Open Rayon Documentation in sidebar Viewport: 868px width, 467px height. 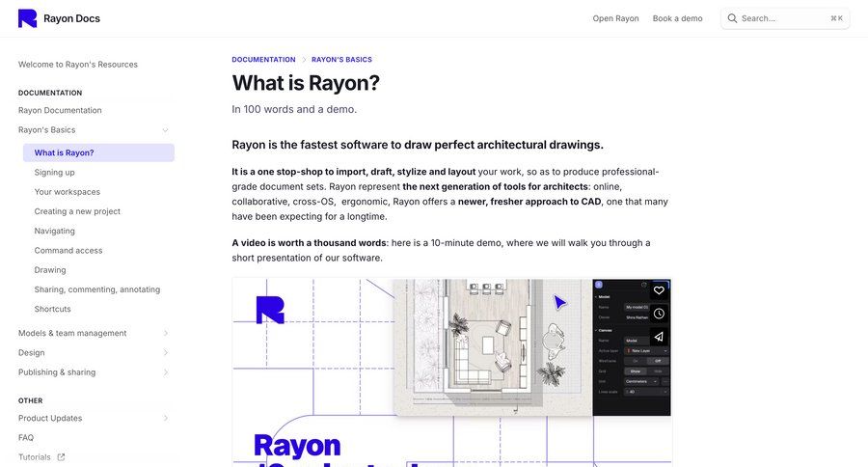click(60, 110)
